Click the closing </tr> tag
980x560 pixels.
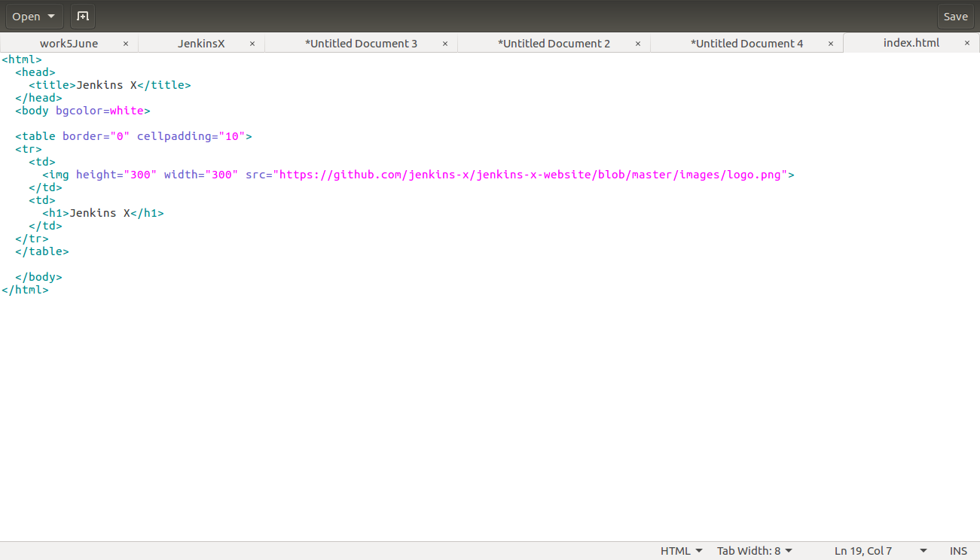[32, 239]
